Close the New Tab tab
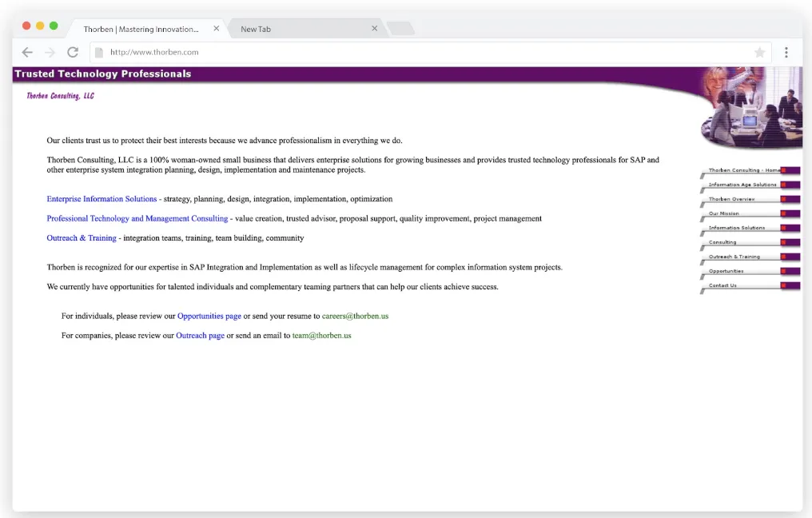The width and height of the screenshot is (812, 518). pyautogui.click(x=374, y=29)
